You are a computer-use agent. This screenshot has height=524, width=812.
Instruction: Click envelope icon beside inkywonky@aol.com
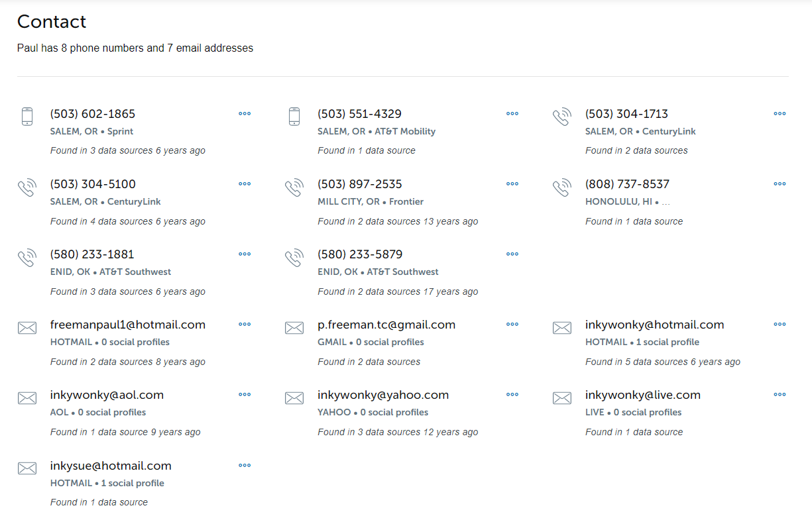pyautogui.click(x=27, y=397)
